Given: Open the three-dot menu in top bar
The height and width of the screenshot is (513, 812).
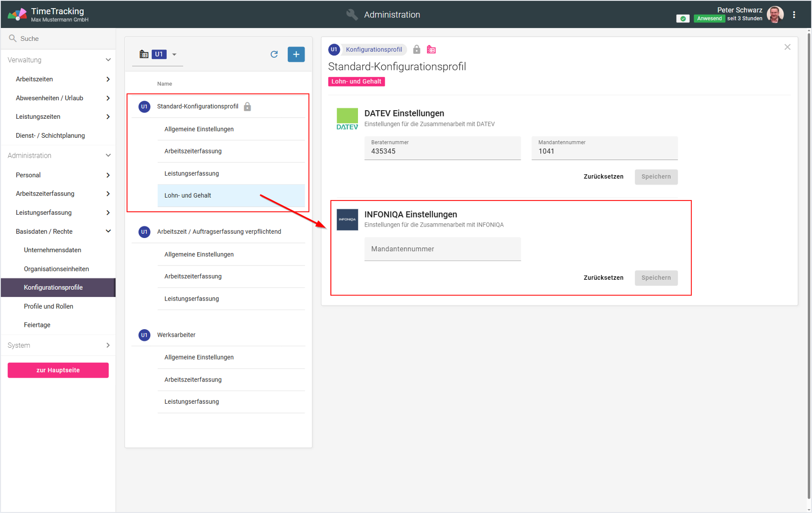Looking at the screenshot, I should click(794, 15).
